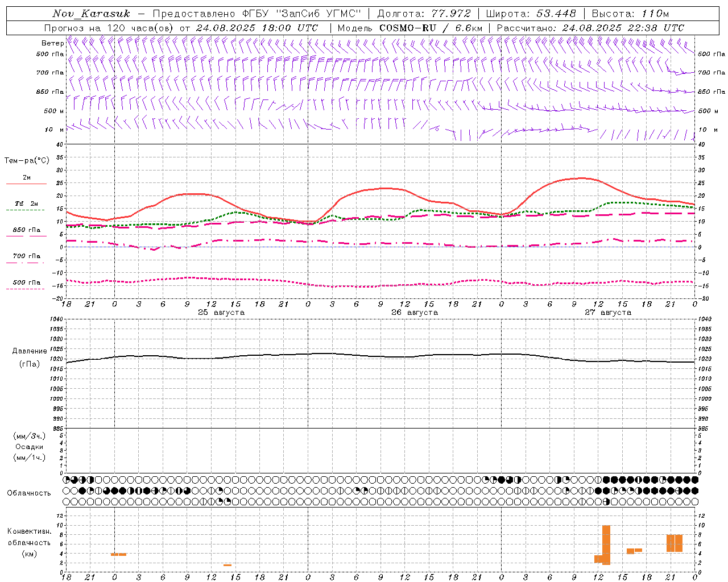Click the elevation text Высота: 110м
This screenshot has height=582, width=728.
point(630,14)
